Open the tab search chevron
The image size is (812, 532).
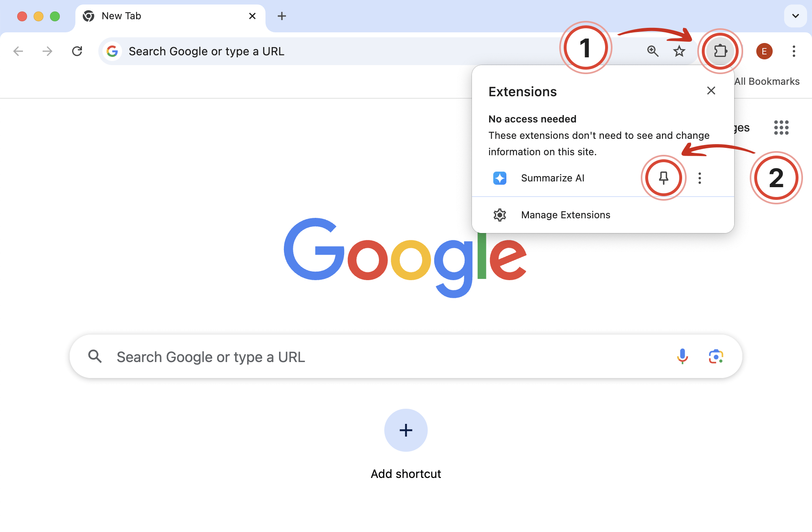coord(795,16)
